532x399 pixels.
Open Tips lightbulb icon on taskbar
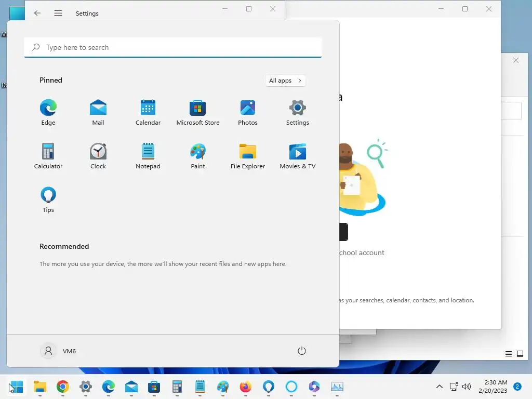[x=269, y=387]
